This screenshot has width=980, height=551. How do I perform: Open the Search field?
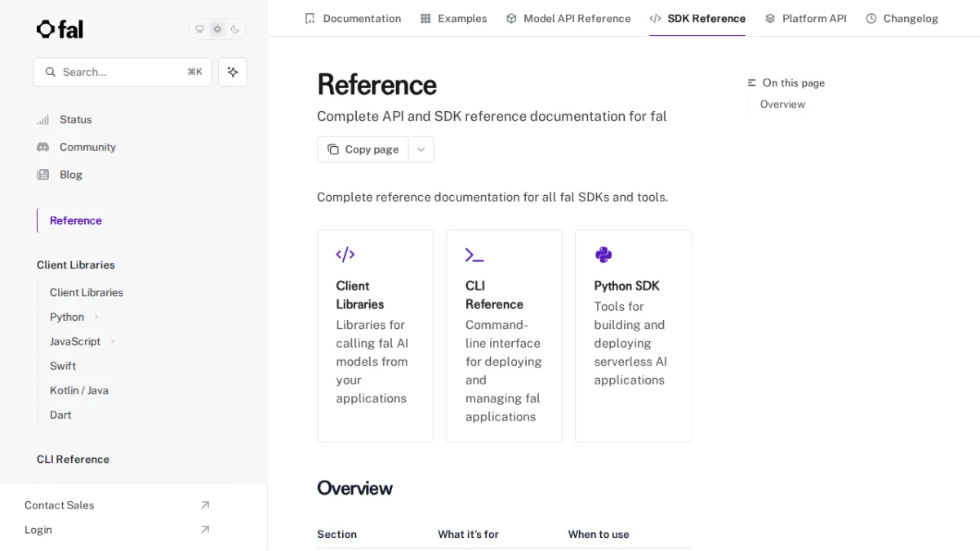tap(122, 72)
